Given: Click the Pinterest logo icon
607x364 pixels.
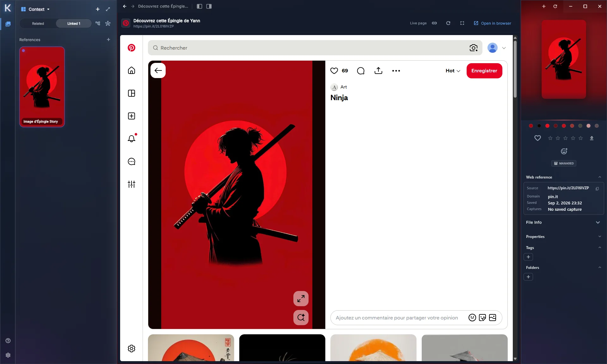Looking at the screenshot, I should (132, 48).
